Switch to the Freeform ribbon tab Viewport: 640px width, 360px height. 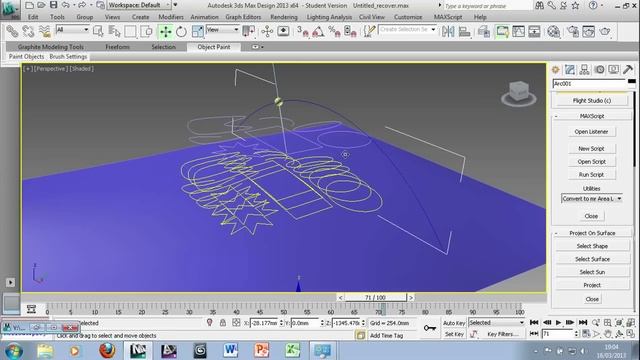(x=117, y=47)
